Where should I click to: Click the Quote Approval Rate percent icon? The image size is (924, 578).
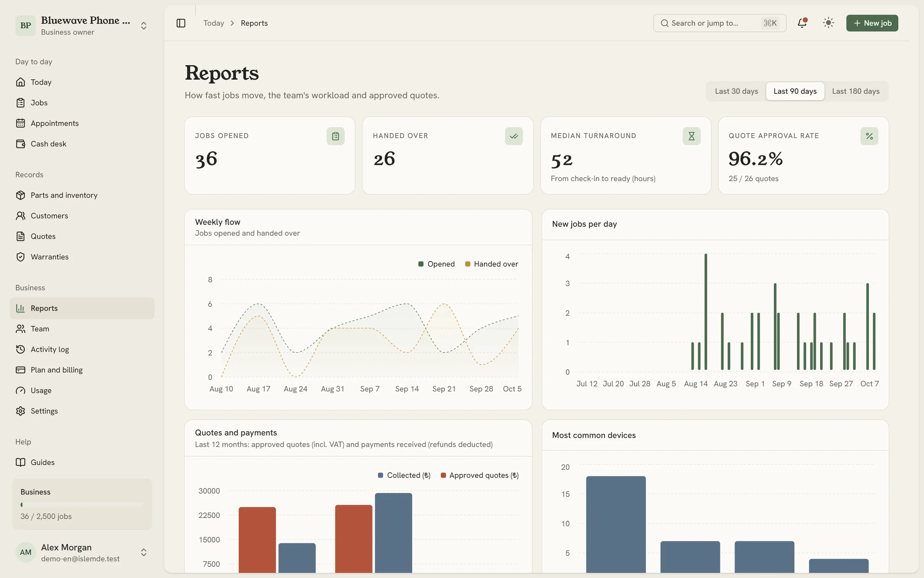tap(869, 136)
